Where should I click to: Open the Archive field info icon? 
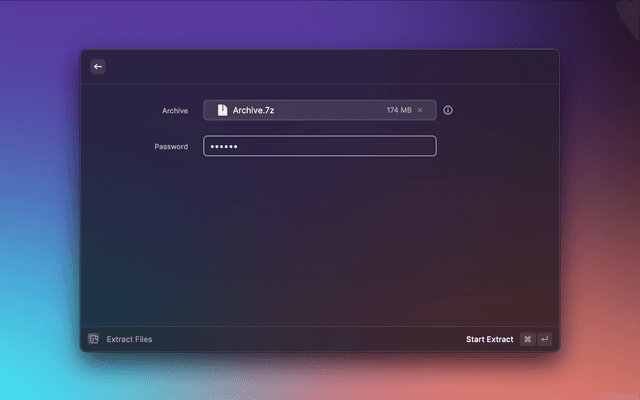tap(448, 110)
